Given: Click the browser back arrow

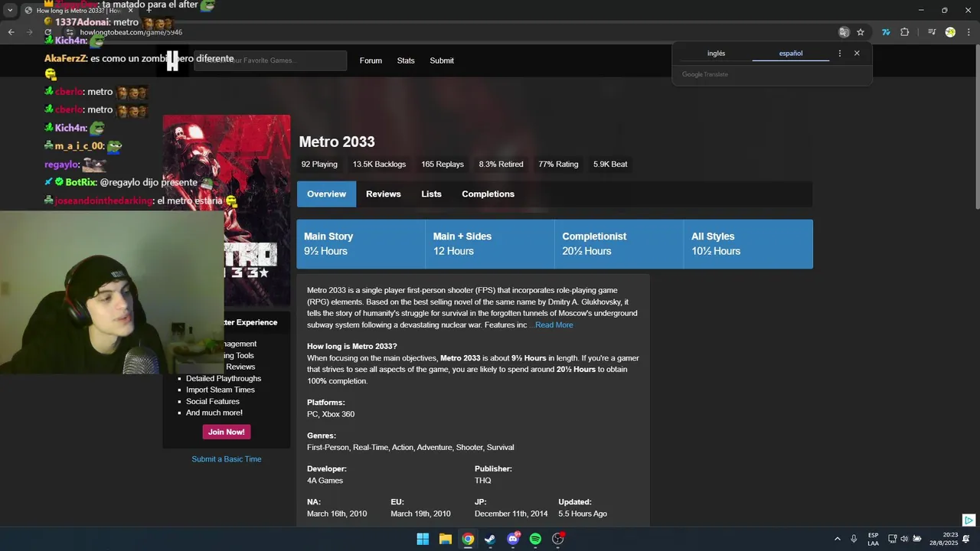Looking at the screenshot, I should pos(11,32).
